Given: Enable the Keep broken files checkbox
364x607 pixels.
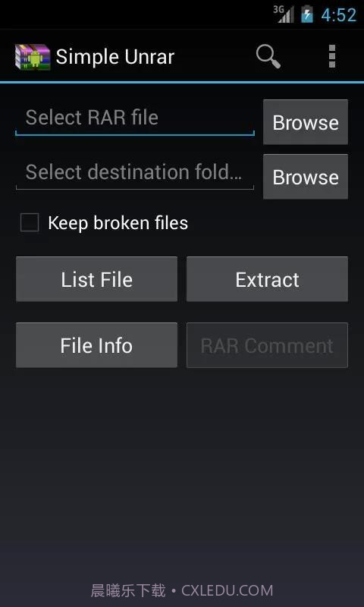Looking at the screenshot, I should [x=30, y=222].
